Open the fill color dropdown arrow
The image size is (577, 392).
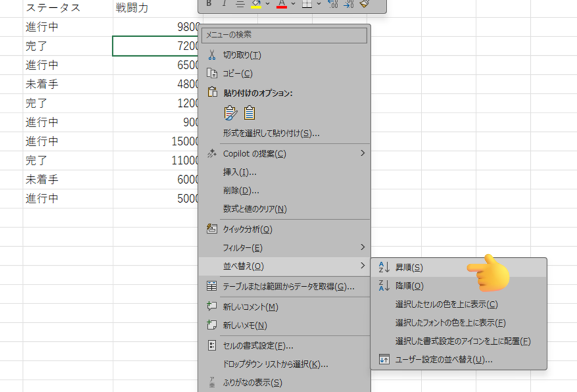[x=267, y=3]
